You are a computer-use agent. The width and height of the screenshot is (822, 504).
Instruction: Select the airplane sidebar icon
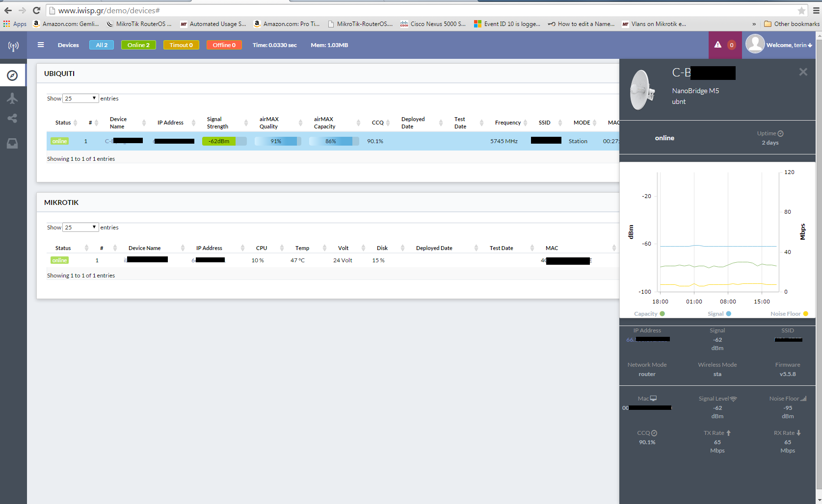(13, 98)
